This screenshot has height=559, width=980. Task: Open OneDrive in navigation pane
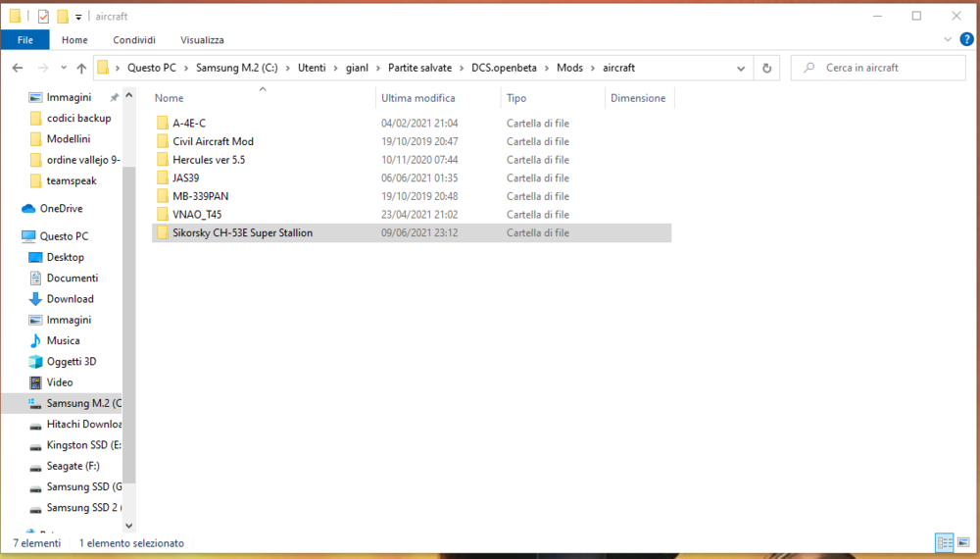point(61,208)
